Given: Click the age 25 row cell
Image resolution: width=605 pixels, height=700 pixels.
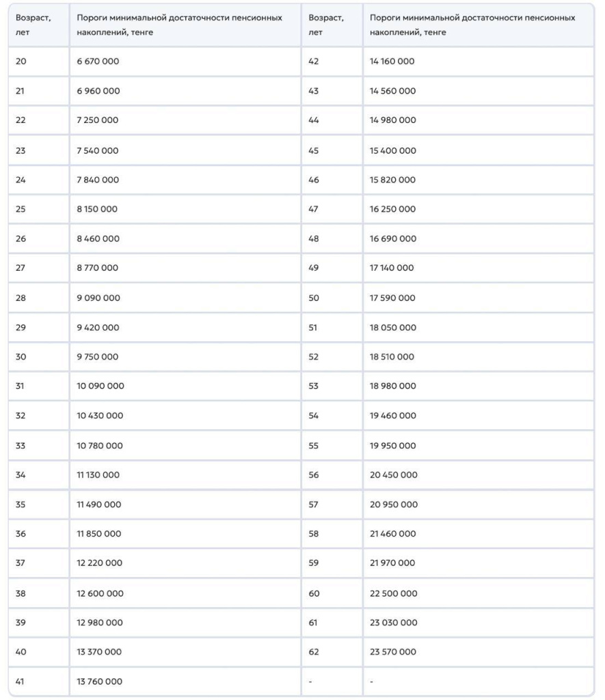Looking at the screenshot, I should tap(39, 209).
